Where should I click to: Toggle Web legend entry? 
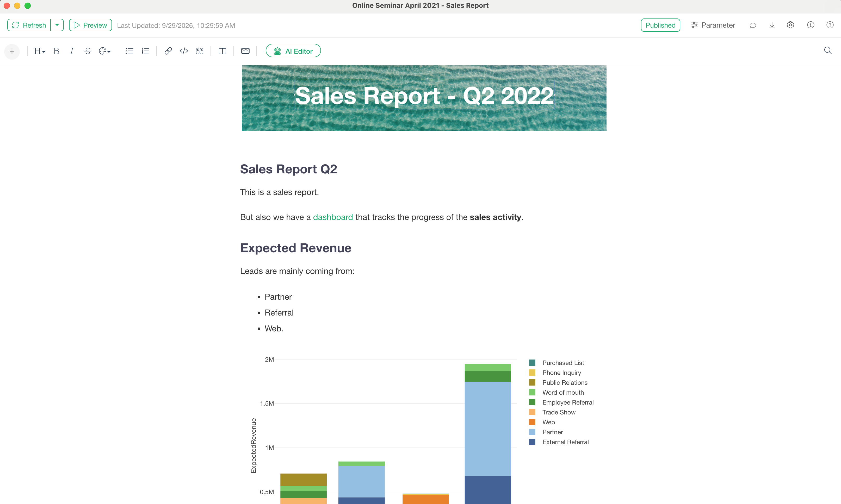click(x=542, y=422)
